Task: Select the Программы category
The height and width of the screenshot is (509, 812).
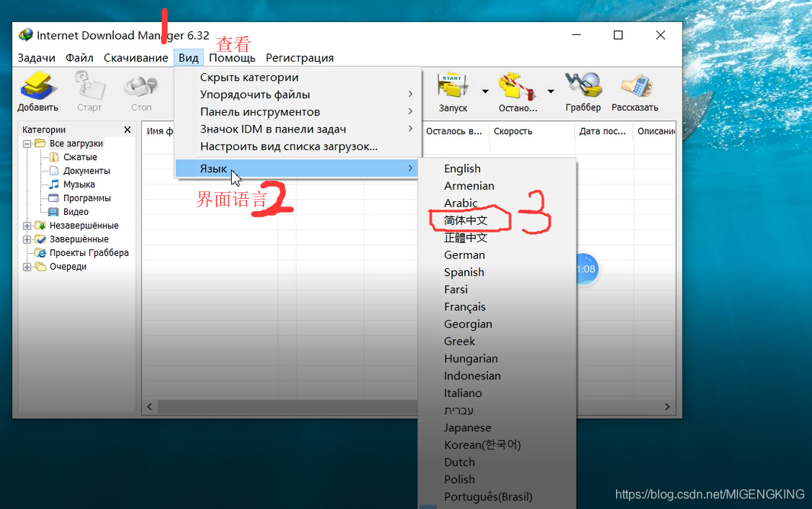Action: point(87,198)
